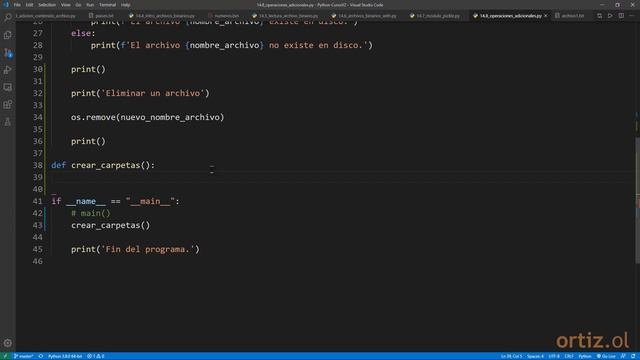Open the File menu
Screen dimensions: 640x360
click(17, 5)
